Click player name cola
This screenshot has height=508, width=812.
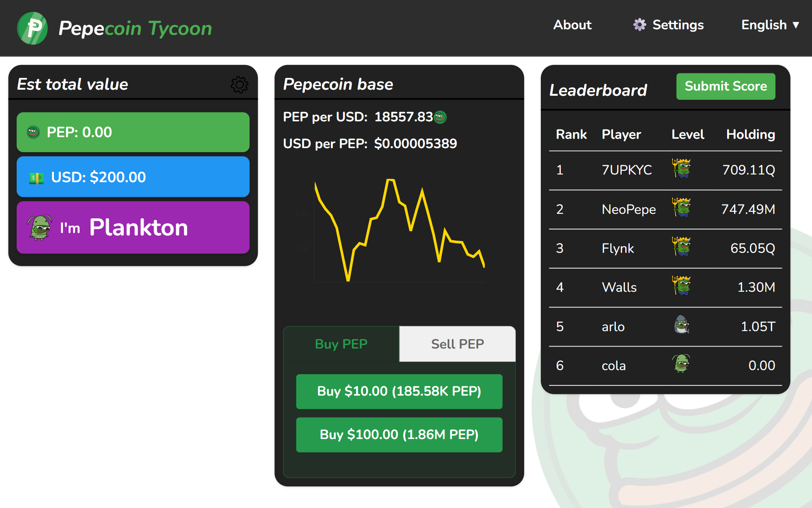tap(613, 366)
